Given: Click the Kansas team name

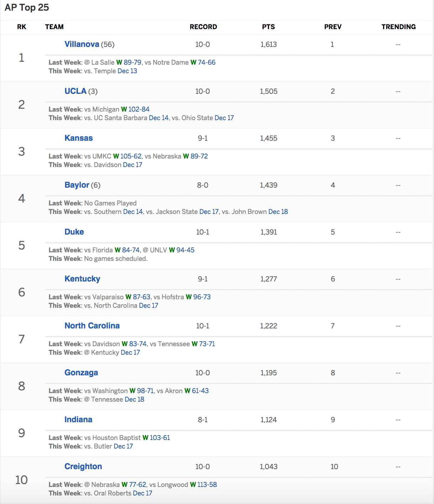Looking at the screenshot, I should click(x=79, y=138).
